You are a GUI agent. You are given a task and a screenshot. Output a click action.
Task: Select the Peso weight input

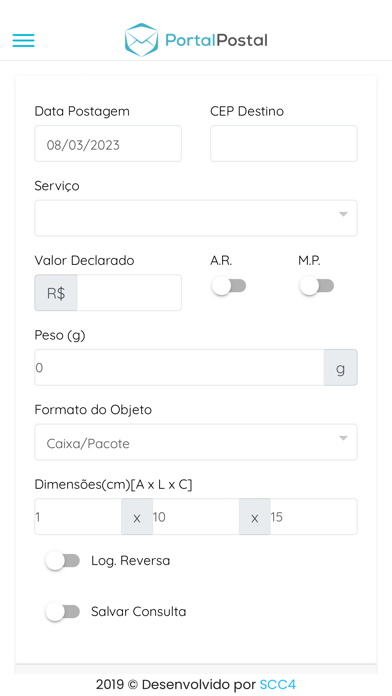pyautogui.click(x=179, y=368)
